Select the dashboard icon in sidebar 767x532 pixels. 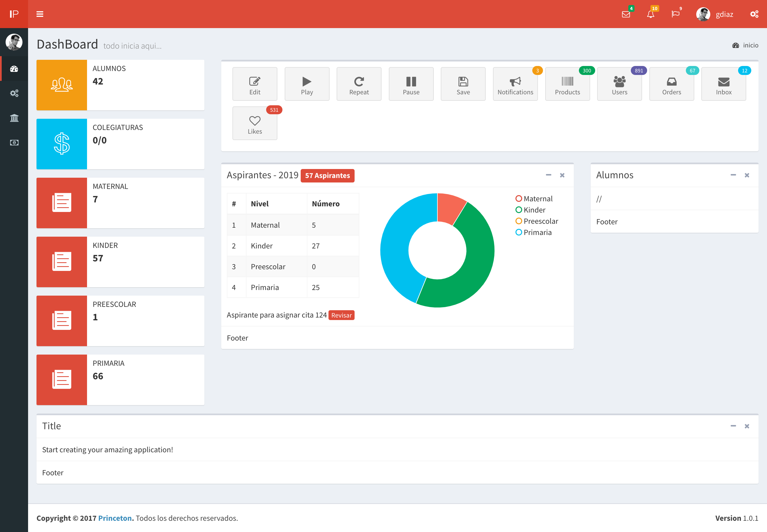click(x=14, y=69)
